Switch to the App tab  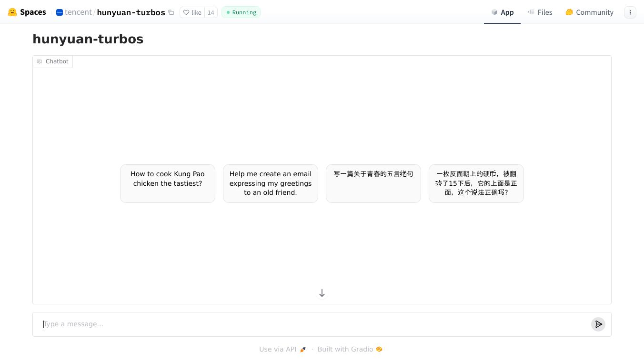tap(502, 12)
